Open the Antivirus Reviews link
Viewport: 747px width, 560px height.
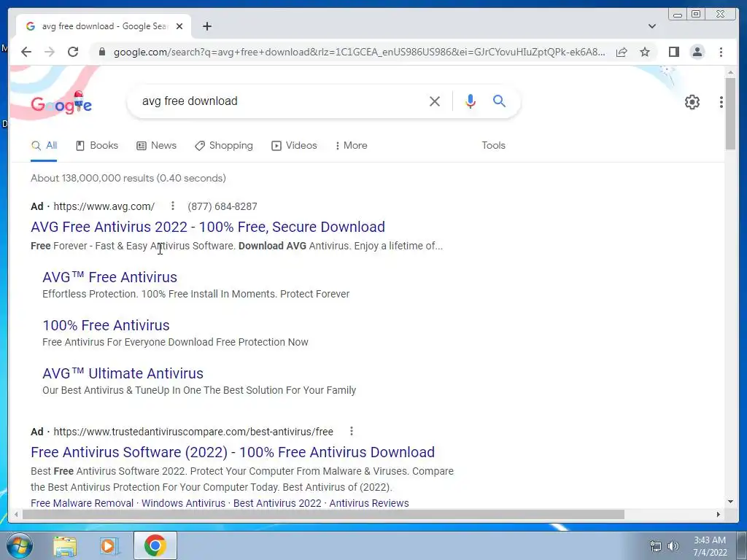coord(369,503)
